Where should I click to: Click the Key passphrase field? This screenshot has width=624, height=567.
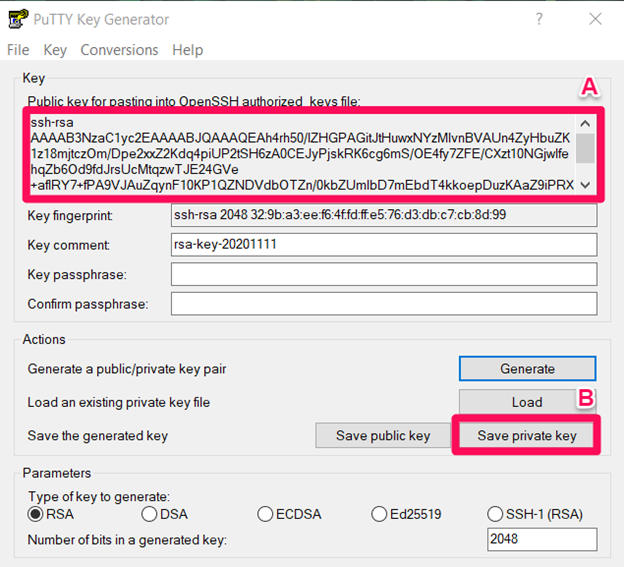click(x=384, y=274)
